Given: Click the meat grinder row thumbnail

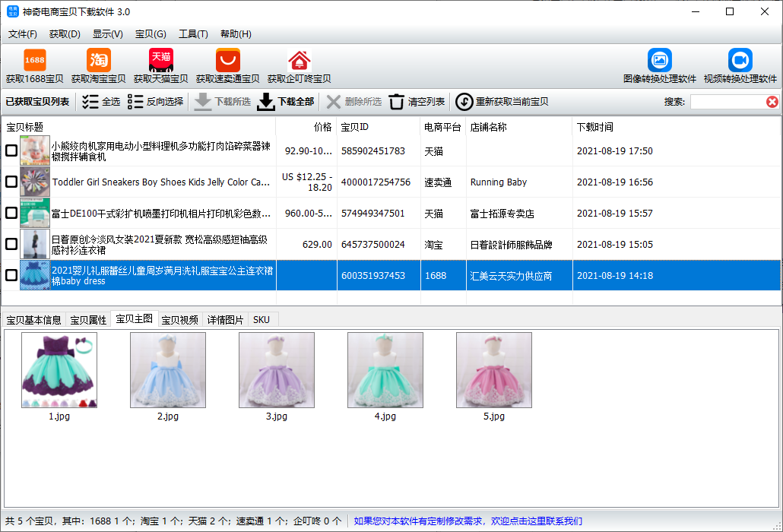Looking at the screenshot, I should pyautogui.click(x=35, y=150).
